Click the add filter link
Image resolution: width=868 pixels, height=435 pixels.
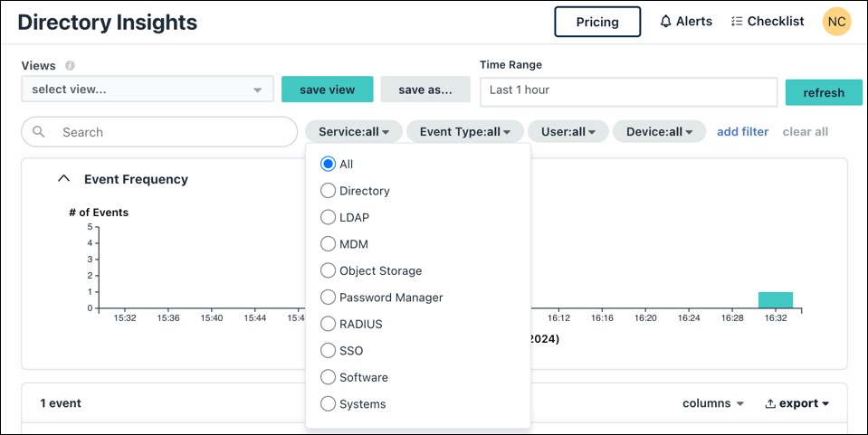pos(742,132)
